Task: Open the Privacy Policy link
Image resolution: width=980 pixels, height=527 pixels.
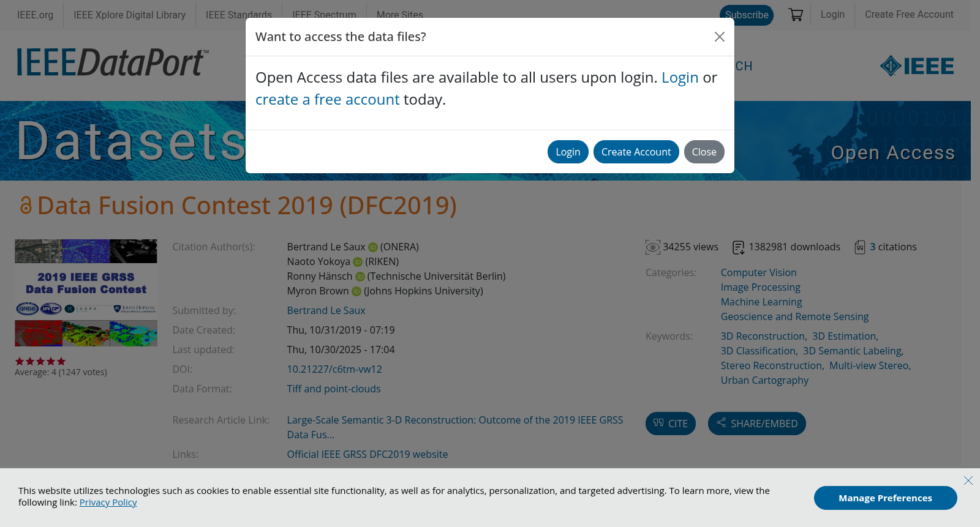Action: (x=108, y=503)
